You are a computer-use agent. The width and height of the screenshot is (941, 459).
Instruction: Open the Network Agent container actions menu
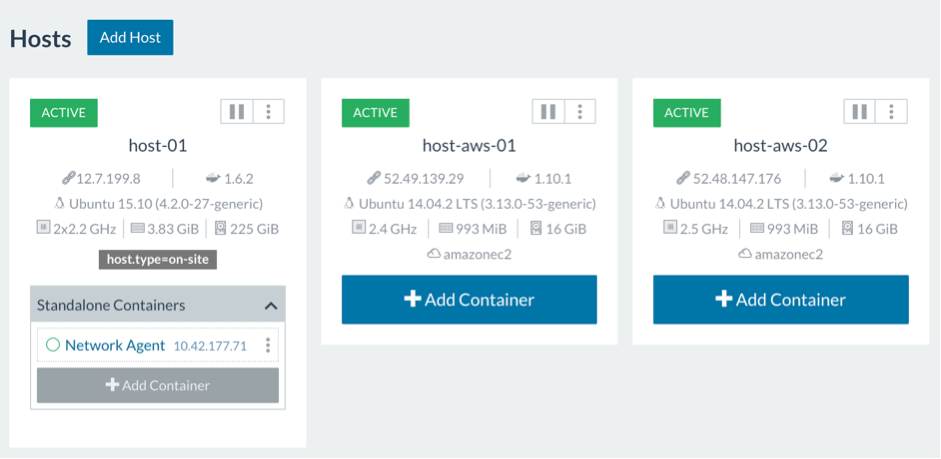coord(268,346)
